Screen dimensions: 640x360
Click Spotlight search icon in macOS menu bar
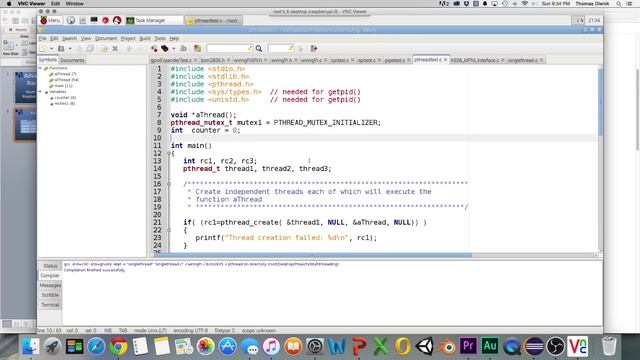[x=619, y=4]
